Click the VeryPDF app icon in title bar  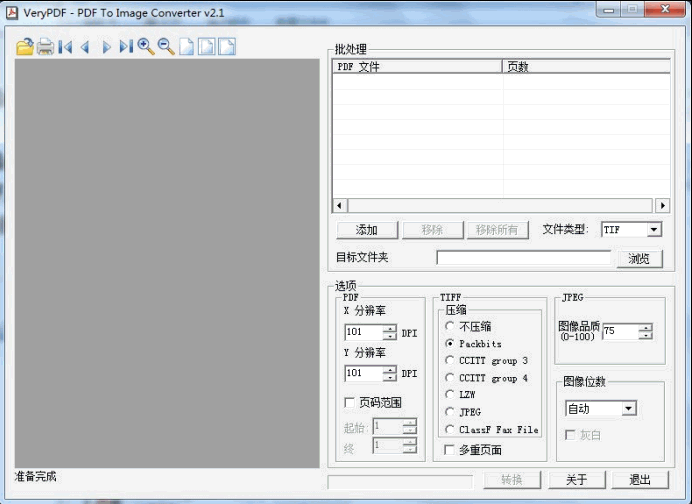pyautogui.click(x=11, y=12)
